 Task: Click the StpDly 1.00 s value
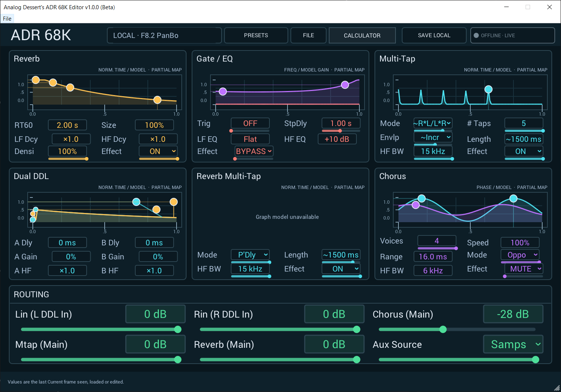(341, 123)
